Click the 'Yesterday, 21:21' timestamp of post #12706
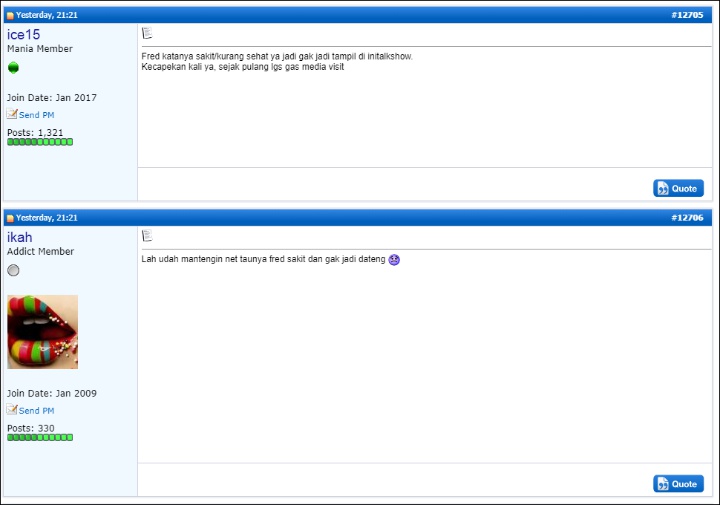The image size is (720, 505). point(47,218)
